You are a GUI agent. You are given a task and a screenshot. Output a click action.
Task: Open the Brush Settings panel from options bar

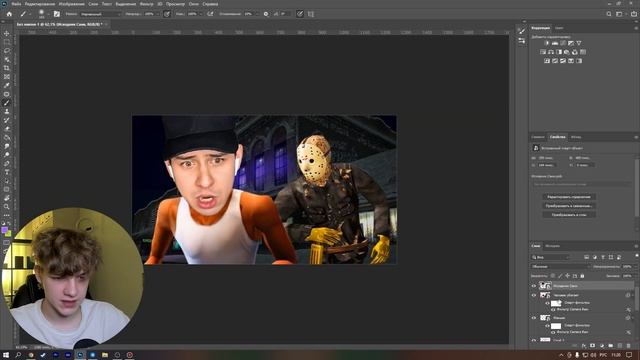click(57, 14)
